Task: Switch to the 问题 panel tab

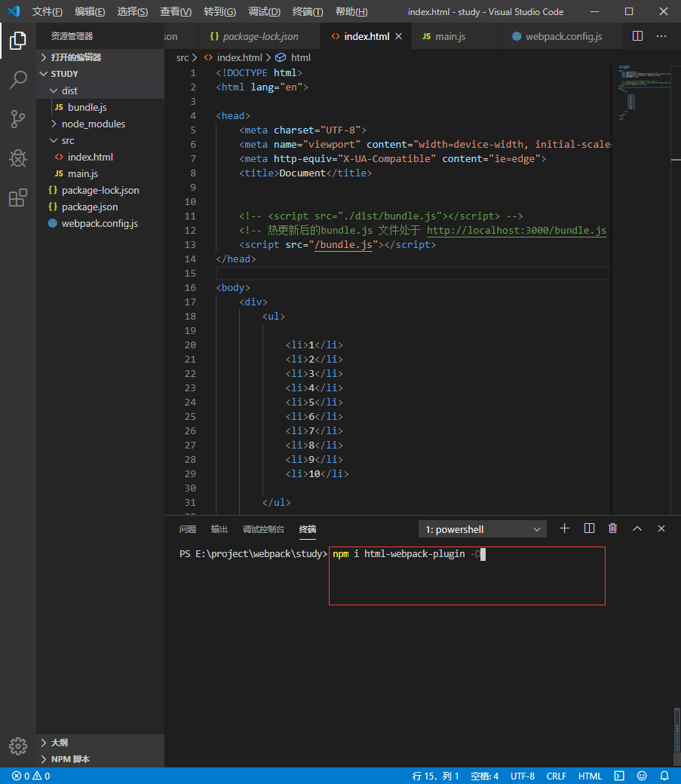Action: click(x=188, y=529)
